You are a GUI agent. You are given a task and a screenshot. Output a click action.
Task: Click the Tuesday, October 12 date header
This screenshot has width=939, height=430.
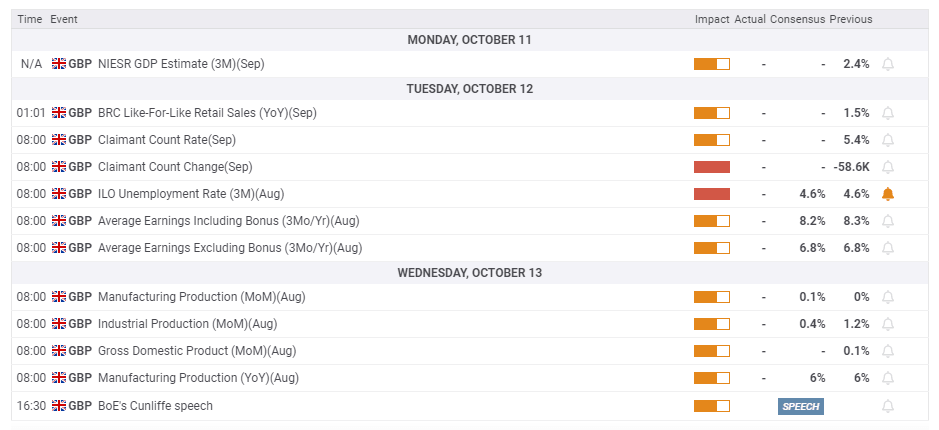pyautogui.click(x=469, y=89)
